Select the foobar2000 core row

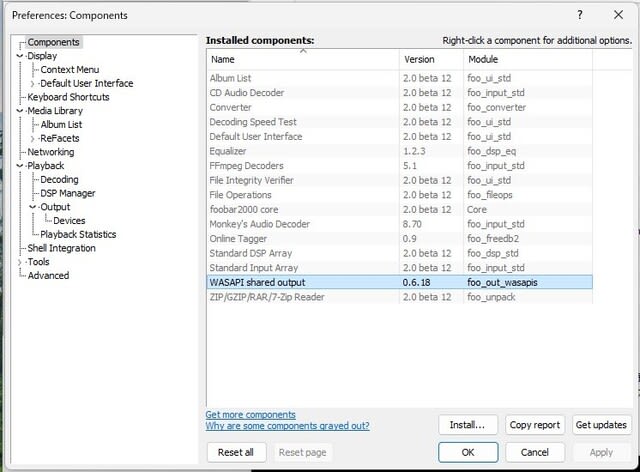[x=400, y=209]
